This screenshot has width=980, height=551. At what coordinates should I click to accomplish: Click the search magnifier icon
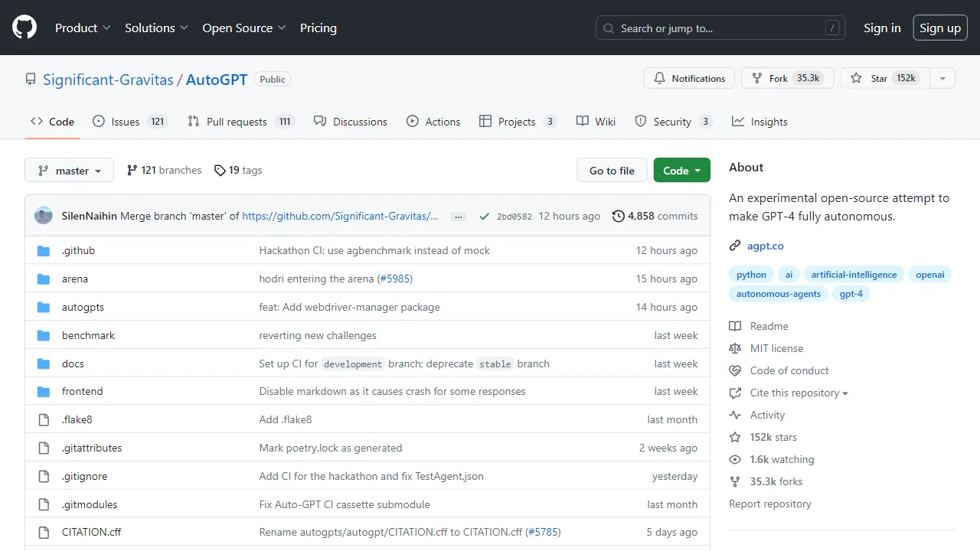coord(609,28)
